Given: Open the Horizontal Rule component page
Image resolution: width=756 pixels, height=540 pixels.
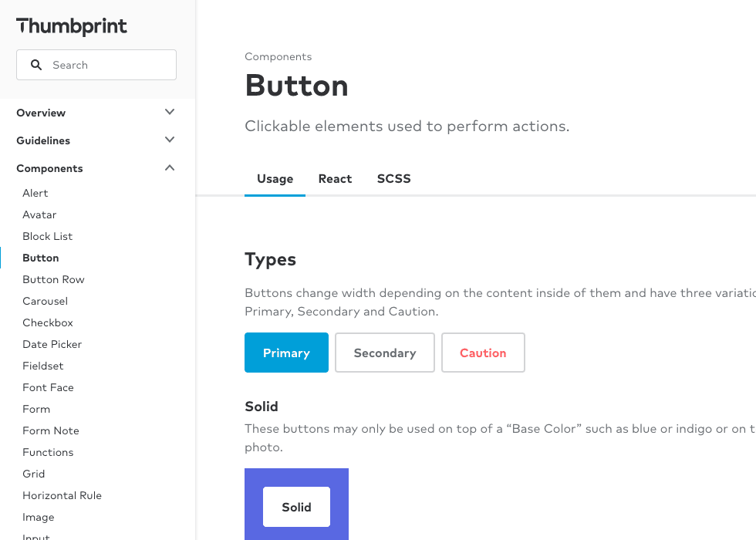Looking at the screenshot, I should click(x=62, y=495).
